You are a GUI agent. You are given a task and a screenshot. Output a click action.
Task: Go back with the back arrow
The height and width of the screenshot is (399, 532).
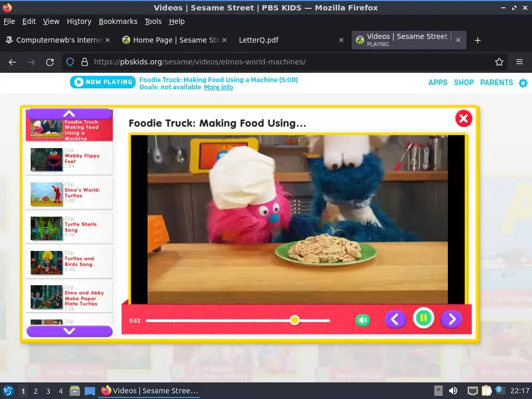[x=12, y=62]
